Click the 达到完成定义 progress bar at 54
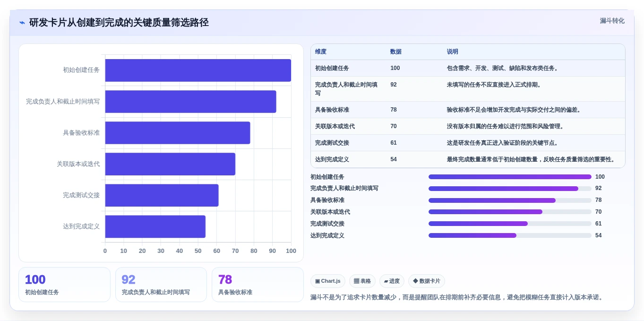Image resolution: width=644 pixels, height=321 pixels. click(x=510, y=235)
